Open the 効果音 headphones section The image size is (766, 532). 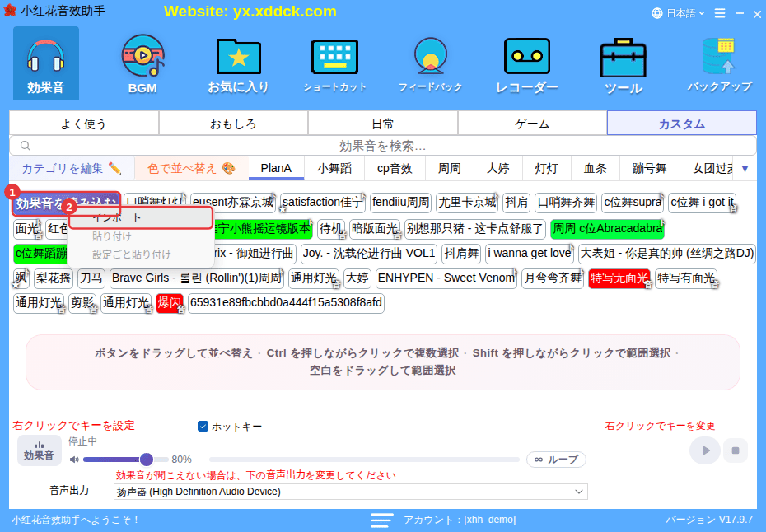pyautogui.click(x=46, y=63)
